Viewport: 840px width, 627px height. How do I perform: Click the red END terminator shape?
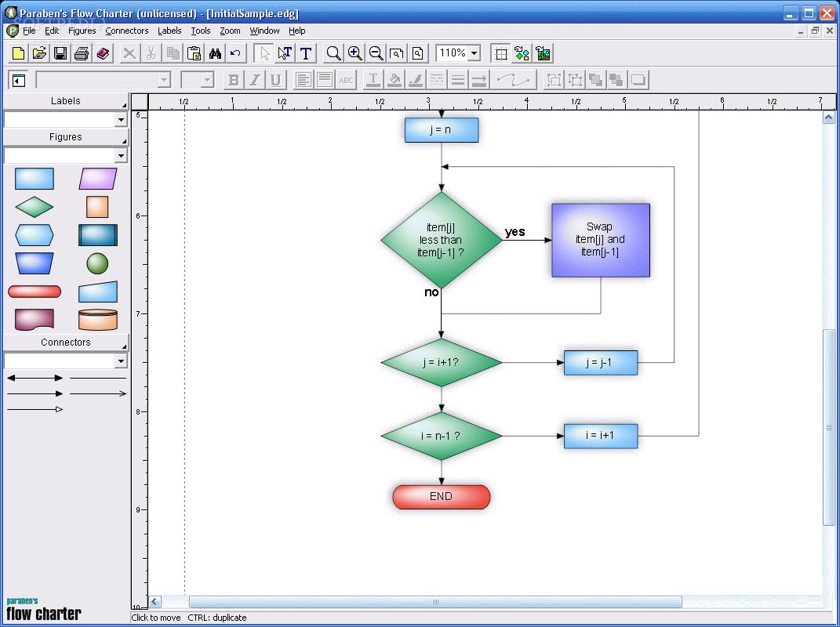[442, 497]
